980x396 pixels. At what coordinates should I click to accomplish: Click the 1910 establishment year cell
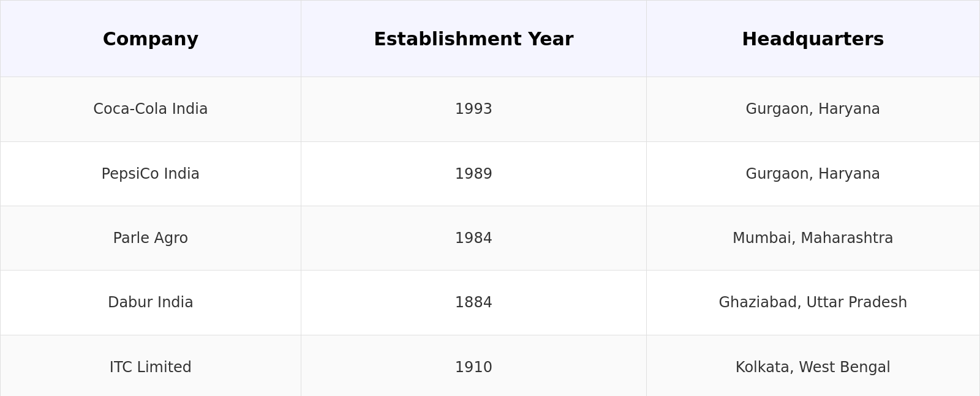[473, 367]
